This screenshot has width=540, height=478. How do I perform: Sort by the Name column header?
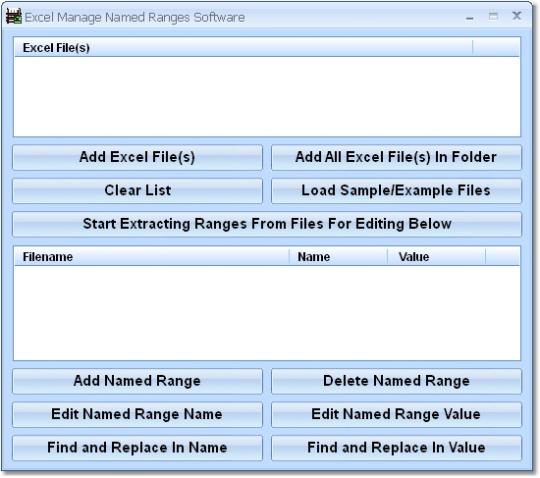[338, 257]
